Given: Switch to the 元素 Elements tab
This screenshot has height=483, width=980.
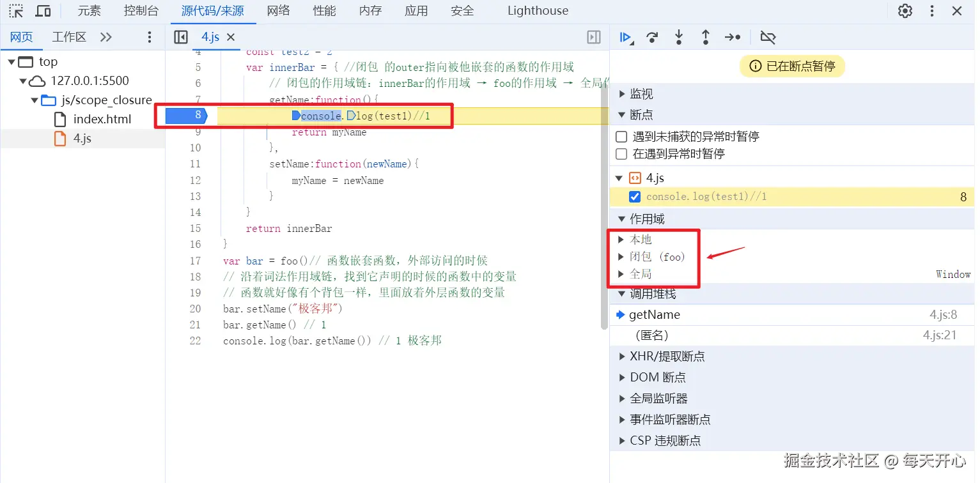Looking at the screenshot, I should tap(89, 11).
